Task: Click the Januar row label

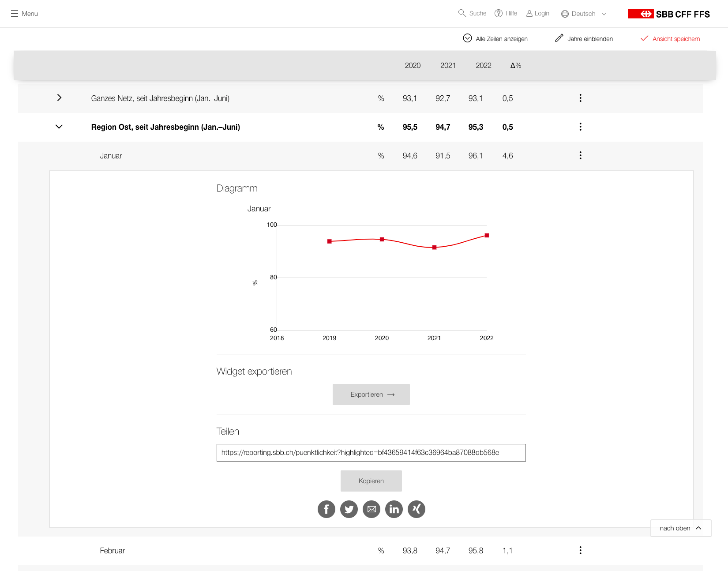Action: (x=111, y=156)
